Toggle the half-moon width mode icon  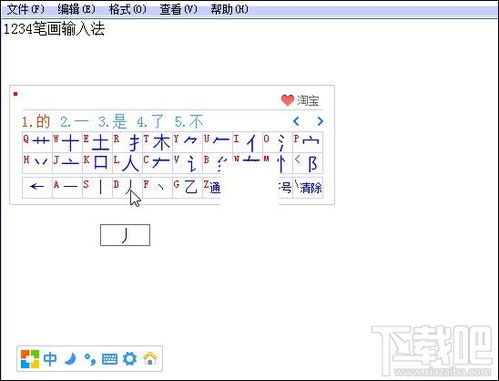tap(70, 359)
